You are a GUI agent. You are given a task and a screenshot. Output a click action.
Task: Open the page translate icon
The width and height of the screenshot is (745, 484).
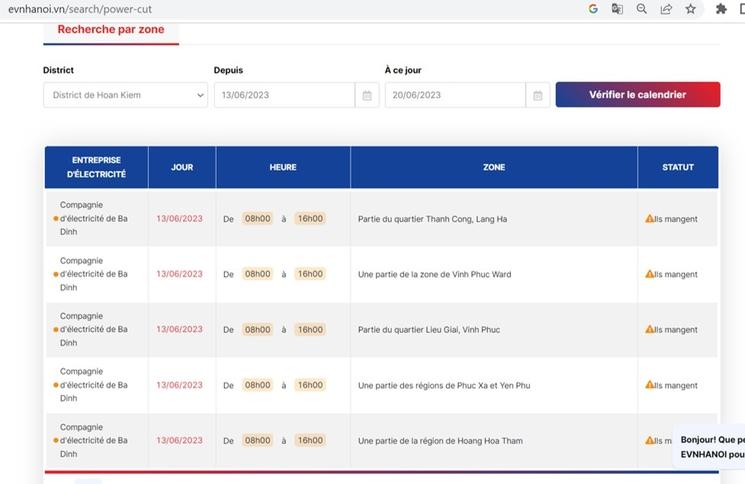tap(617, 9)
